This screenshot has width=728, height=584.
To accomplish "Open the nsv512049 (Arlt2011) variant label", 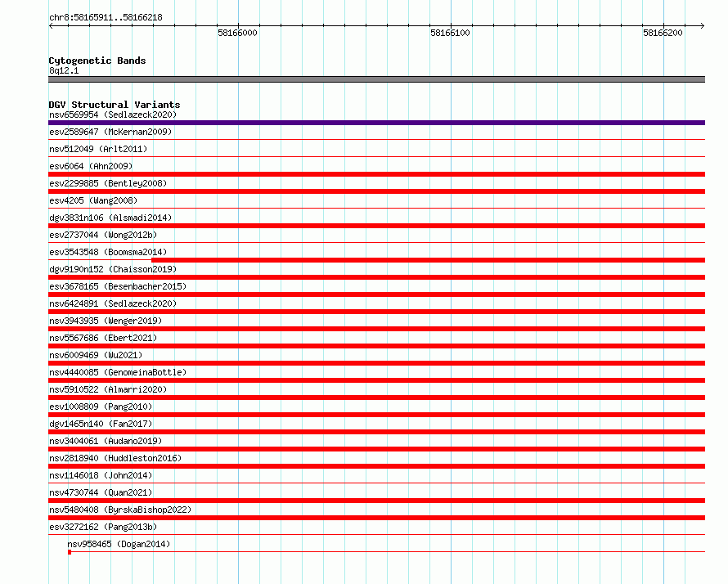I will click(x=98, y=149).
